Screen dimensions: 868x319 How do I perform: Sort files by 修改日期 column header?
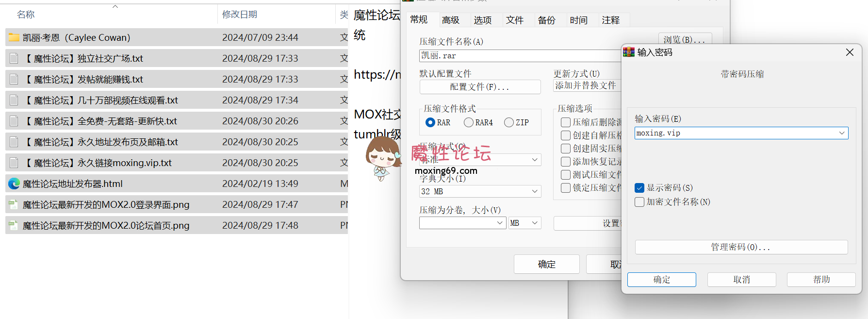(240, 15)
